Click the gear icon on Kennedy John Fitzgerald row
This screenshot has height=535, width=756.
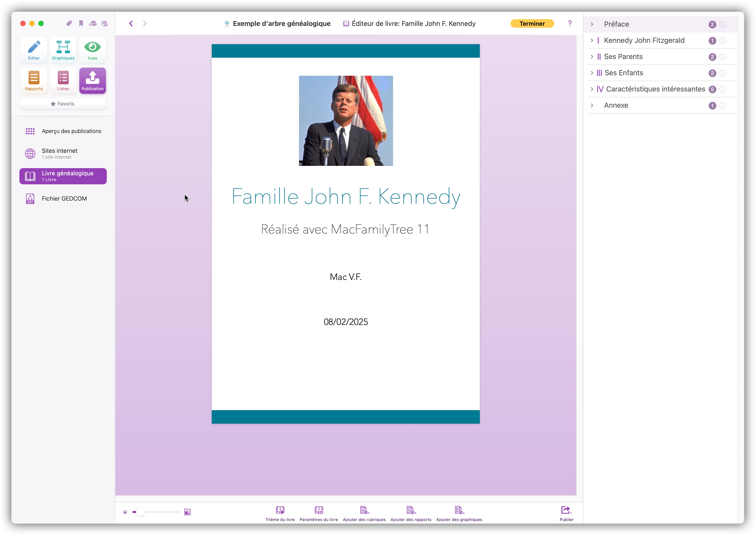pyautogui.click(x=722, y=41)
